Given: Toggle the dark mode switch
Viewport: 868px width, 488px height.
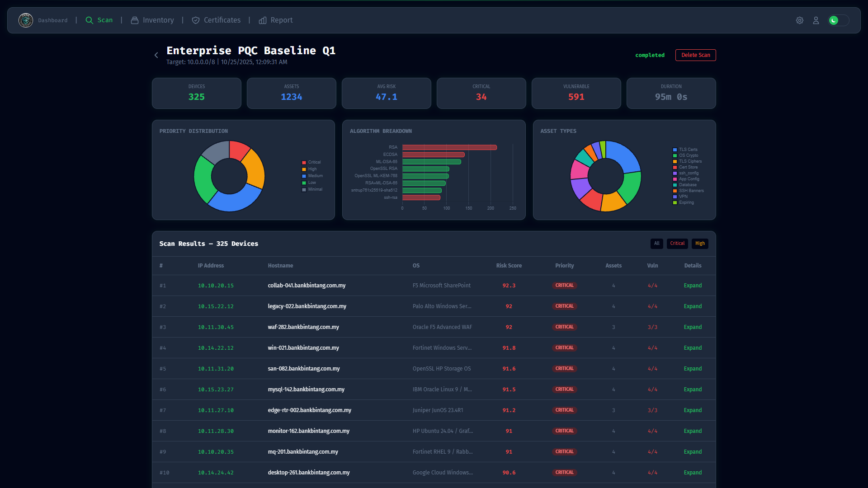Looking at the screenshot, I should pos(838,20).
